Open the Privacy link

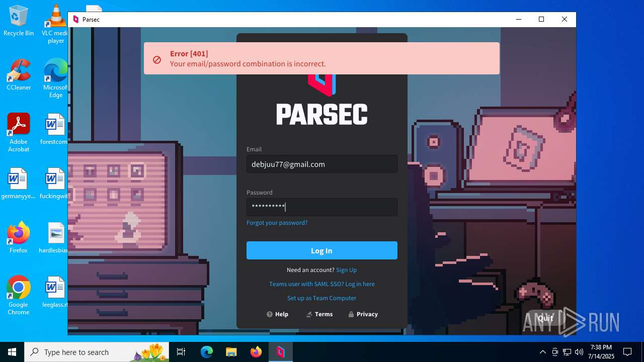pos(363,314)
